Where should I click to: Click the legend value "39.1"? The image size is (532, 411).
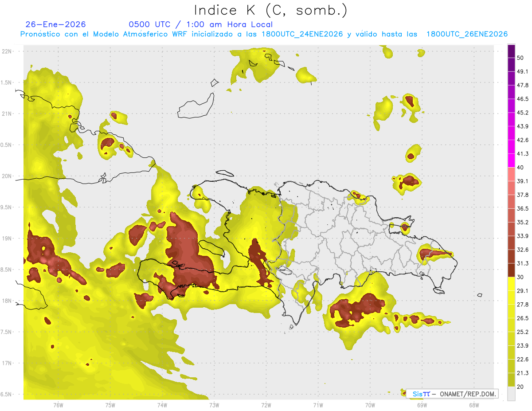(523, 181)
